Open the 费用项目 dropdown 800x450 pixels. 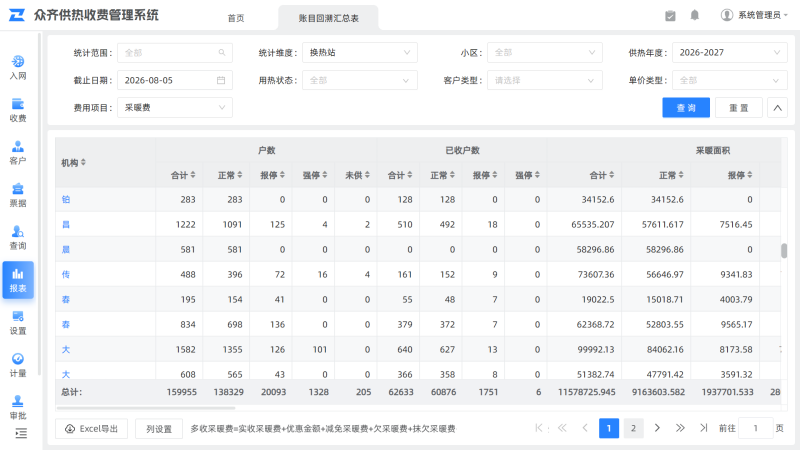pos(175,108)
